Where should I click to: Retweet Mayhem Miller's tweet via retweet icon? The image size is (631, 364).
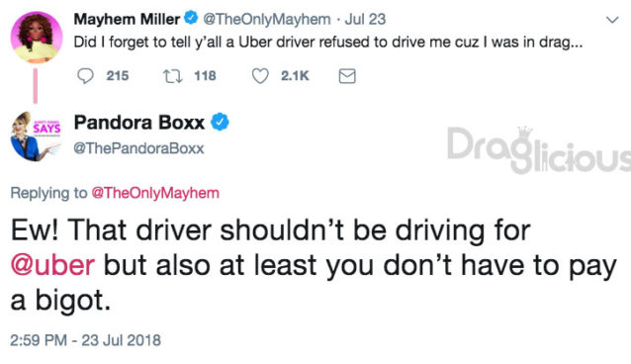pyautogui.click(x=173, y=76)
